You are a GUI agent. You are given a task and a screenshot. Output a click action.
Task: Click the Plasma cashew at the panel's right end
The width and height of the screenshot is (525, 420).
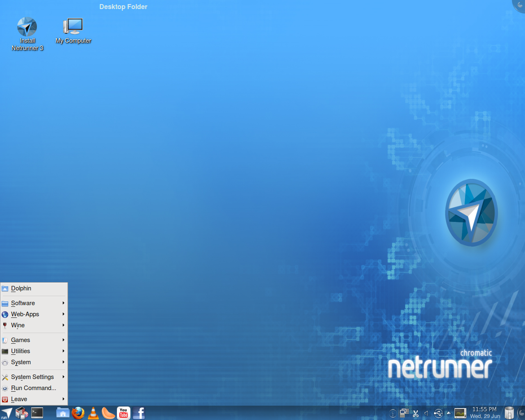click(x=521, y=413)
